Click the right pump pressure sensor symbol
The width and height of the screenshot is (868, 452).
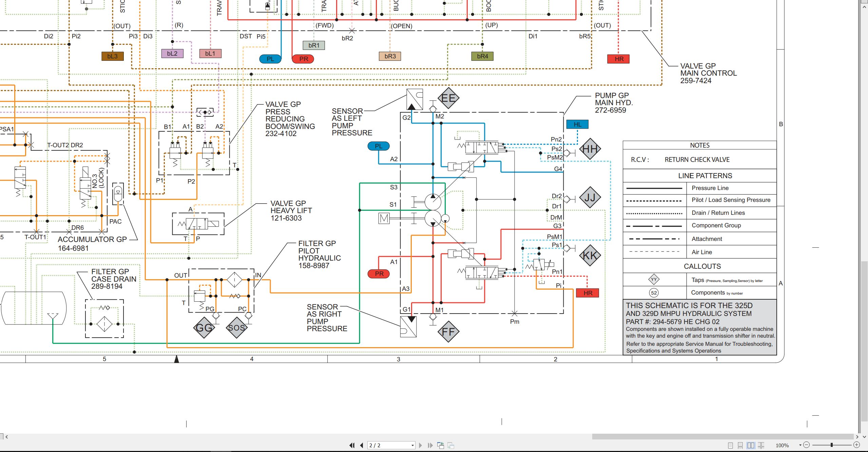click(x=408, y=326)
